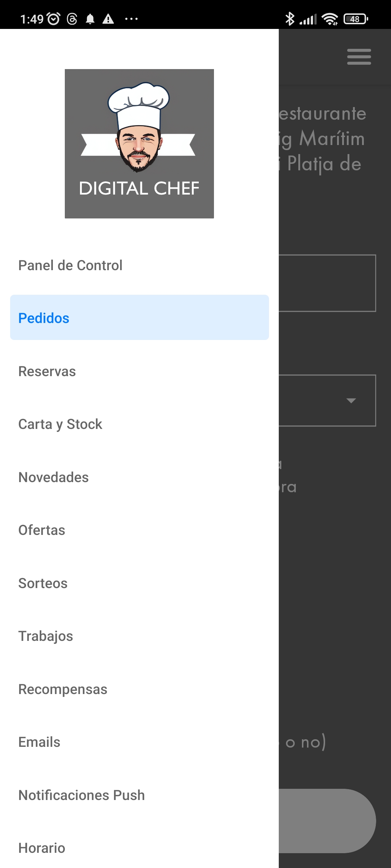Viewport: 391px width, 868px height.
Task: Tap the battery indicator icon
Action: coord(356,19)
